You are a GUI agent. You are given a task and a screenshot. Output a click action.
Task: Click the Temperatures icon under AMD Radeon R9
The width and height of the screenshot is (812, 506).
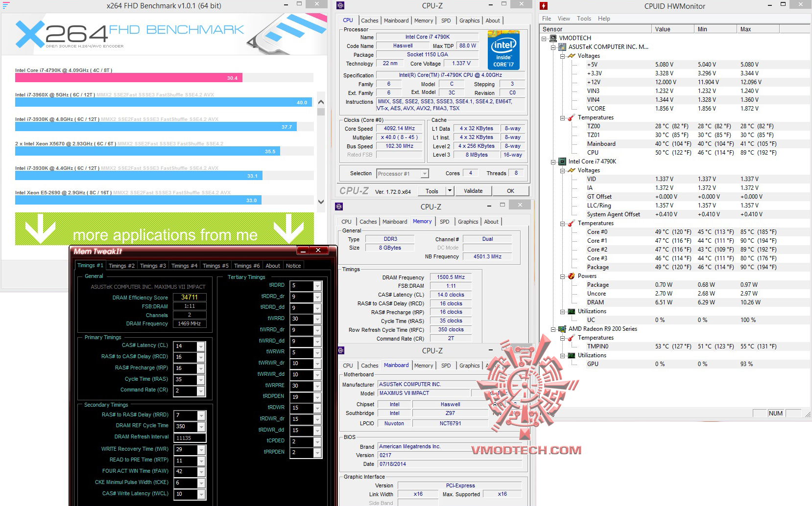(x=571, y=338)
